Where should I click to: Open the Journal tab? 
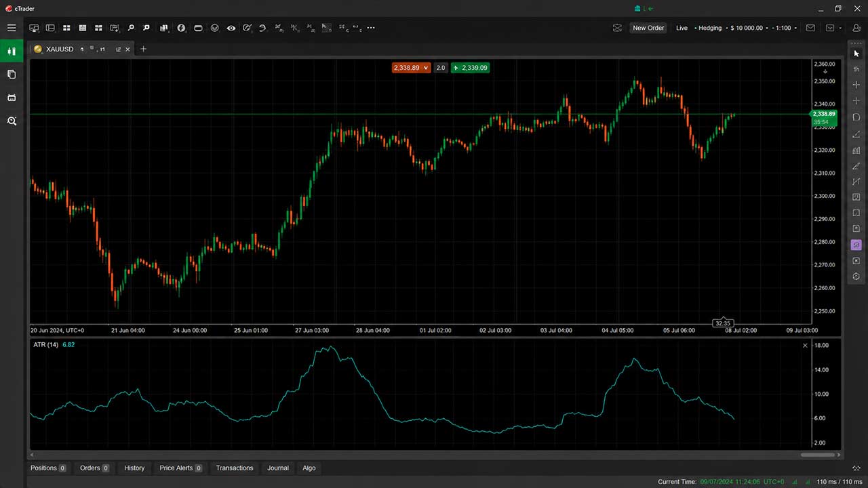click(278, 468)
